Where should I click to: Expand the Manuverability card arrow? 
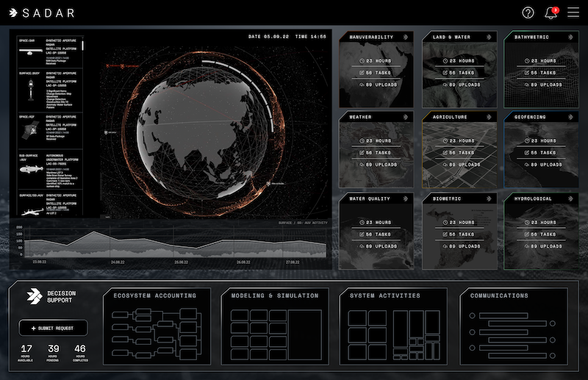coord(406,37)
